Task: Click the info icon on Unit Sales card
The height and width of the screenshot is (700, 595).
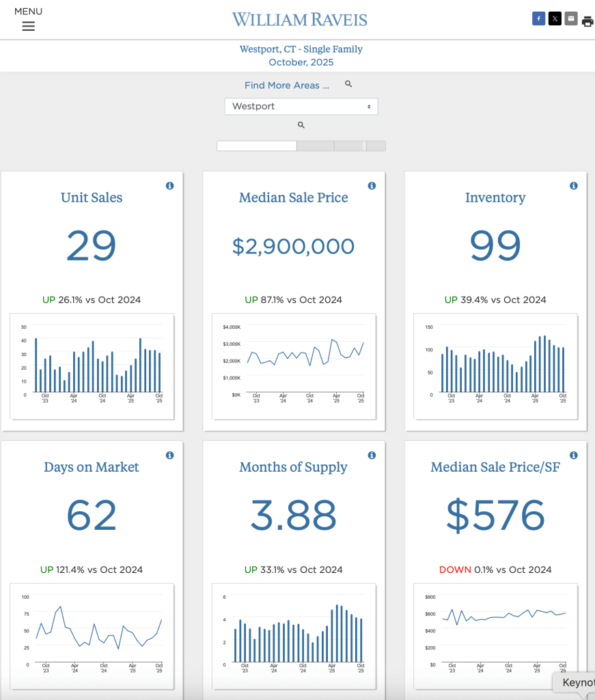Action: click(x=170, y=186)
